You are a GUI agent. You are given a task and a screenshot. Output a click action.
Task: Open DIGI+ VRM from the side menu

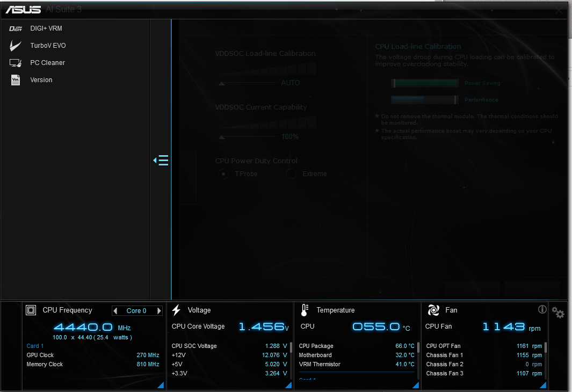point(46,28)
